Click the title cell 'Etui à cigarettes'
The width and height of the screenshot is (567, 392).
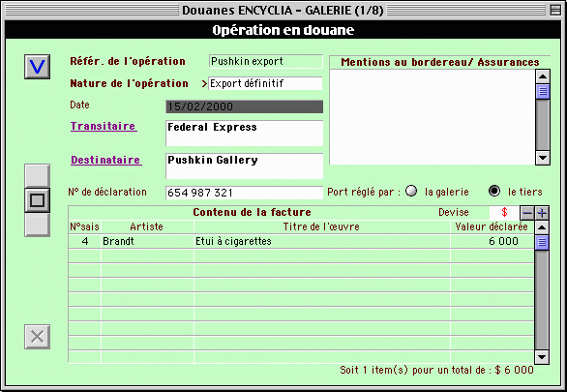(322, 241)
